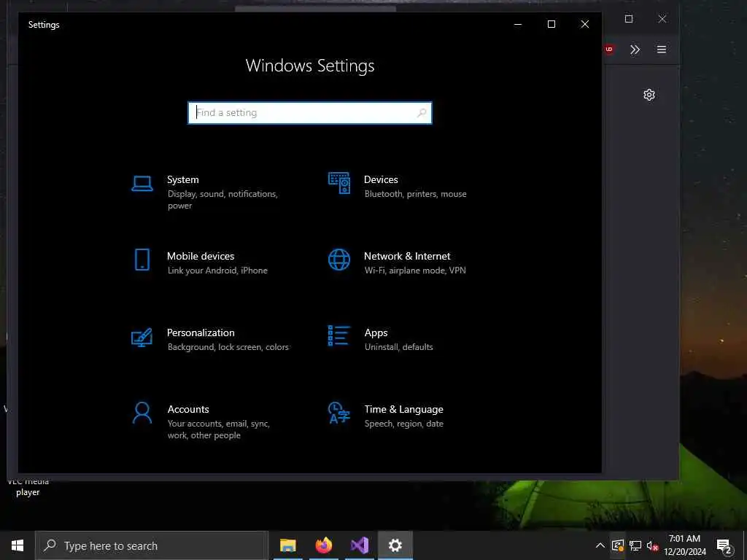The width and height of the screenshot is (747, 560).
Task: Open the Apps list icon
Action: point(339,335)
